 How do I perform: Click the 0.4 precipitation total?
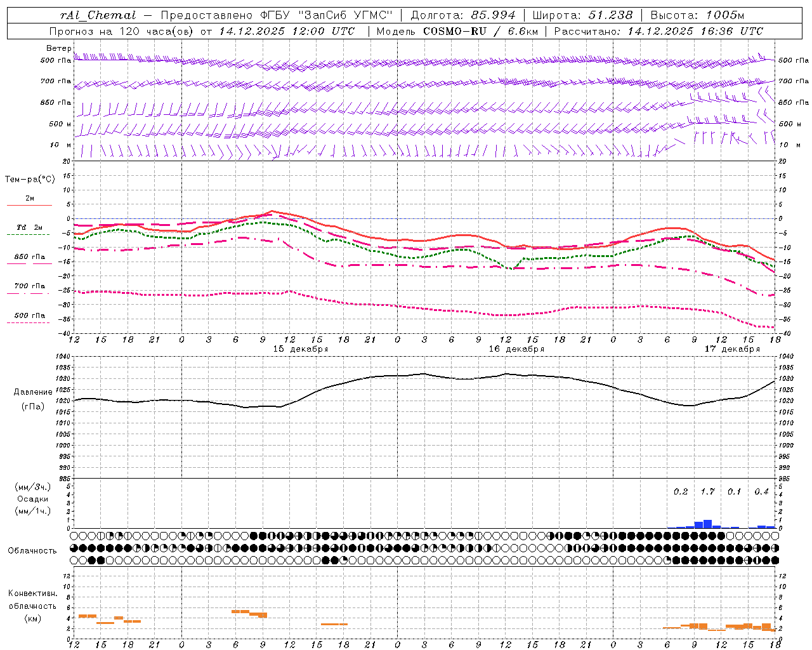tap(761, 491)
